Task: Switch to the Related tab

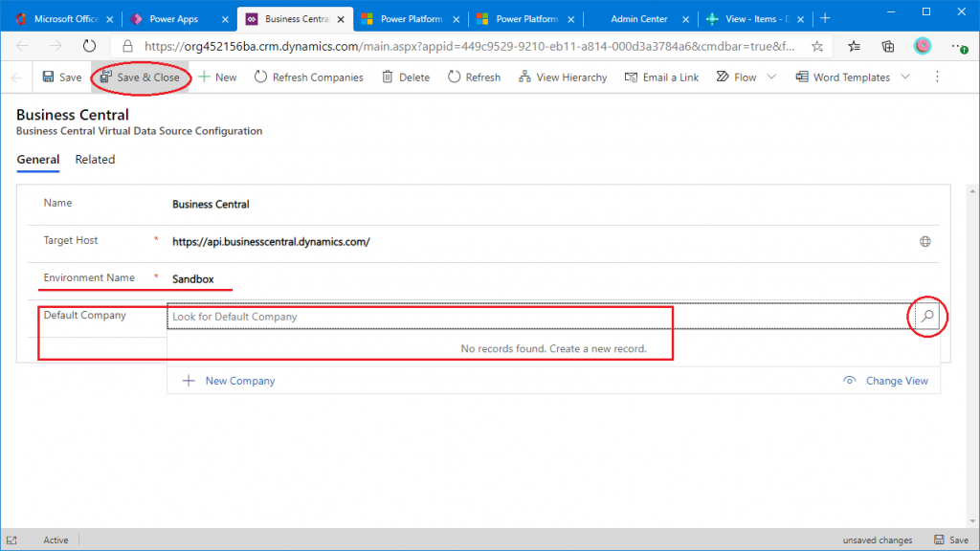Action: click(95, 160)
